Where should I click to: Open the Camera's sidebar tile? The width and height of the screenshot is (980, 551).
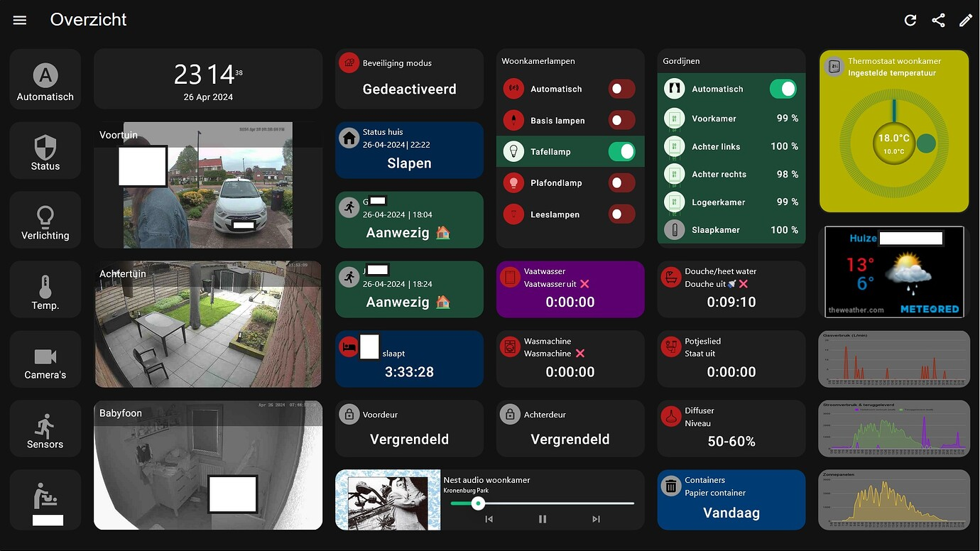[x=45, y=359]
